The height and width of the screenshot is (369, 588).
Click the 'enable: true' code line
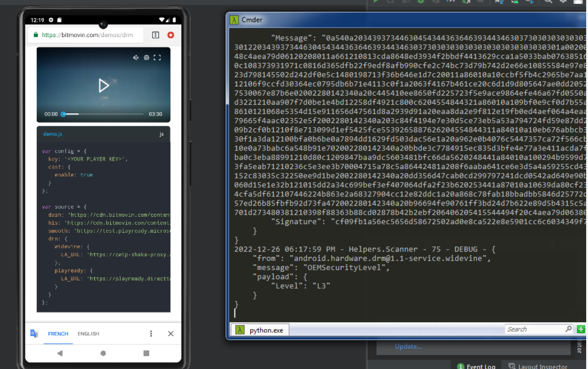click(x=73, y=175)
